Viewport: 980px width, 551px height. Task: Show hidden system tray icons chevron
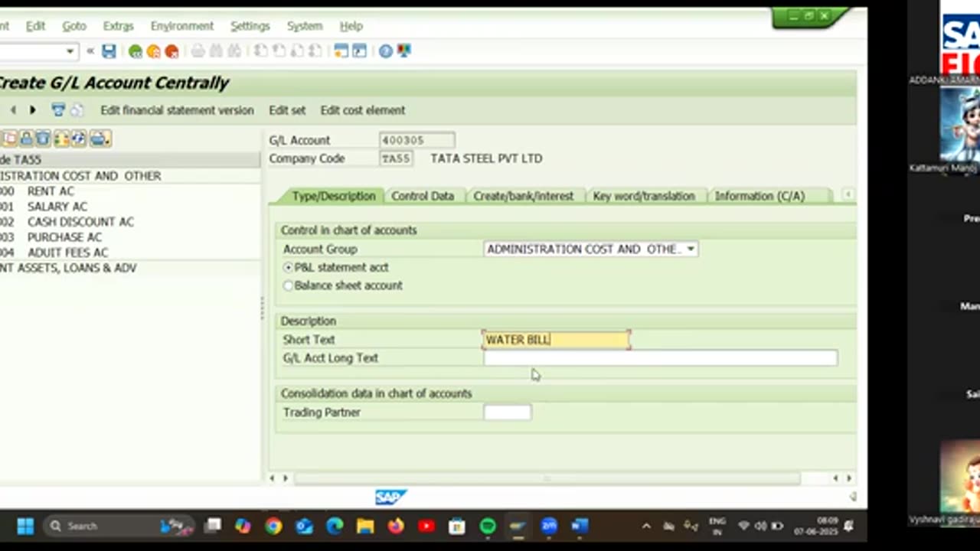click(646, 526)
